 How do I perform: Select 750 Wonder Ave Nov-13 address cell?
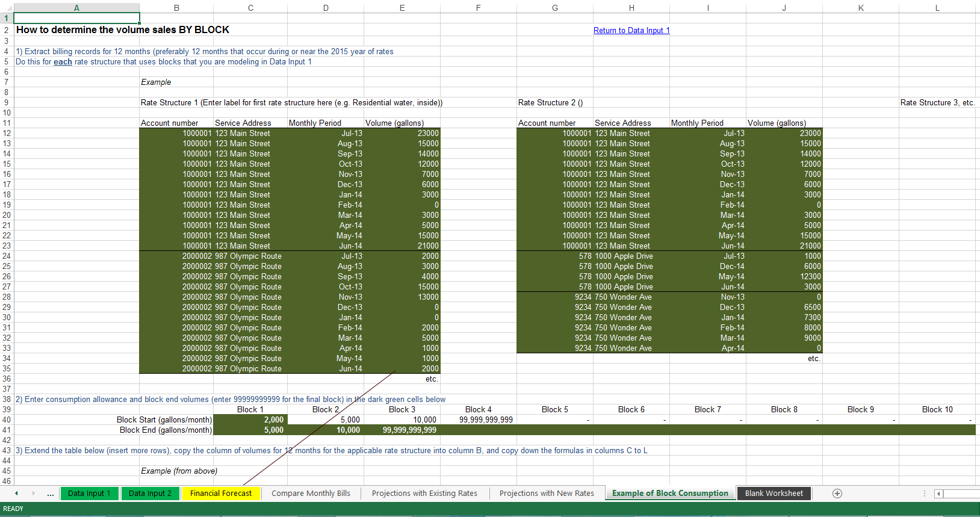tap(631, 297)
